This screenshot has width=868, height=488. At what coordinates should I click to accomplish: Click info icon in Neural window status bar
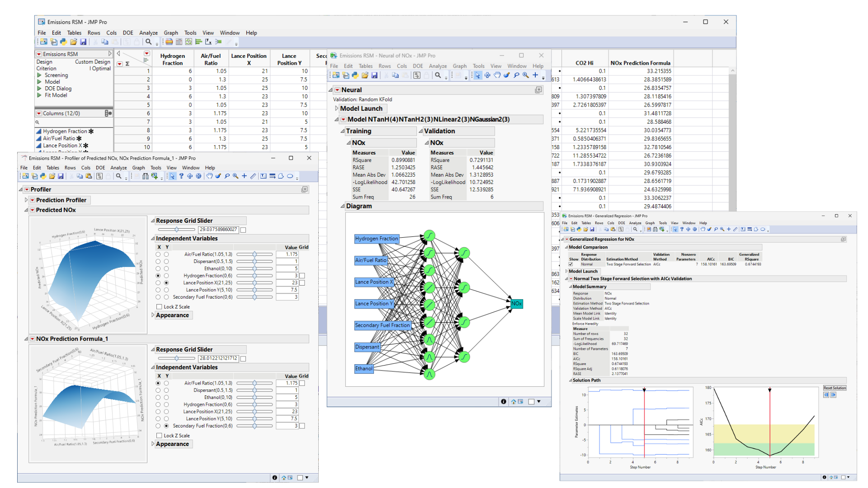pos(503,402)
